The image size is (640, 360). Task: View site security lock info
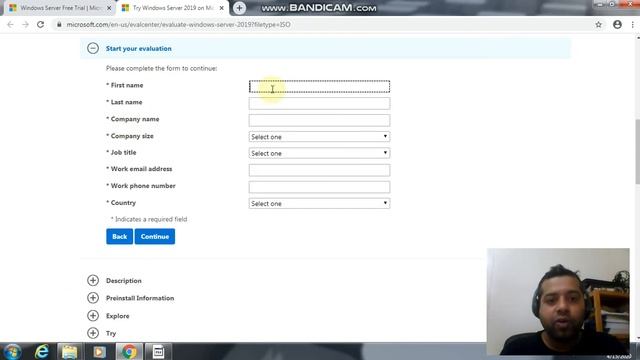click(59, 24)
